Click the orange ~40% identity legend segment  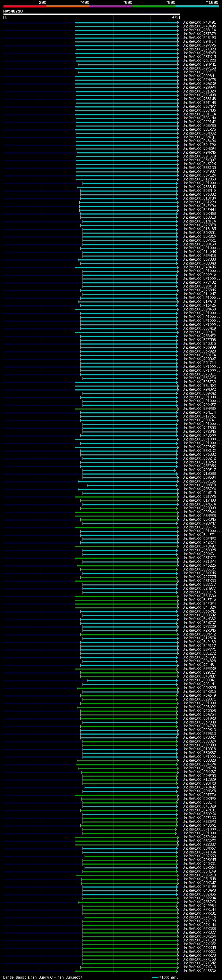[68, 6]
